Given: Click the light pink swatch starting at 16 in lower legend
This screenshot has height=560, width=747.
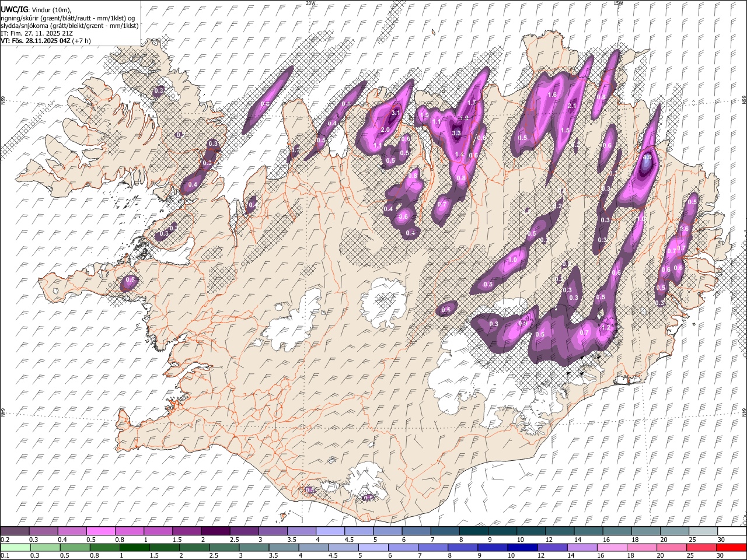Looking at the screenshot, I should pos(612,548).
